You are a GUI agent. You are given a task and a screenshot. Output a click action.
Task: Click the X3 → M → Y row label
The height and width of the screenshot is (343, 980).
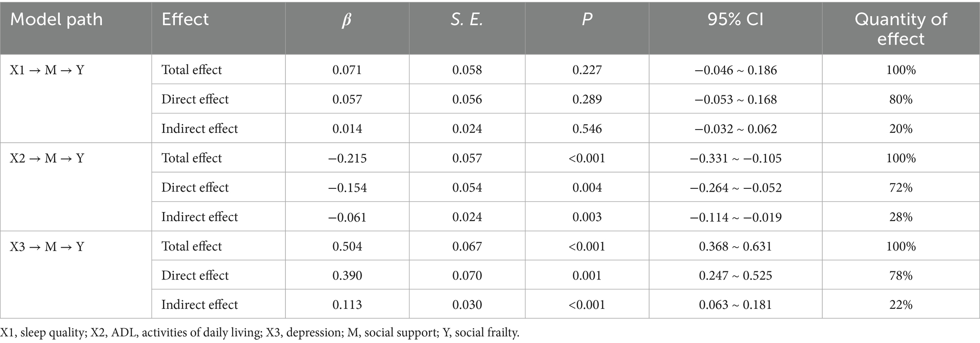point(47,246)
